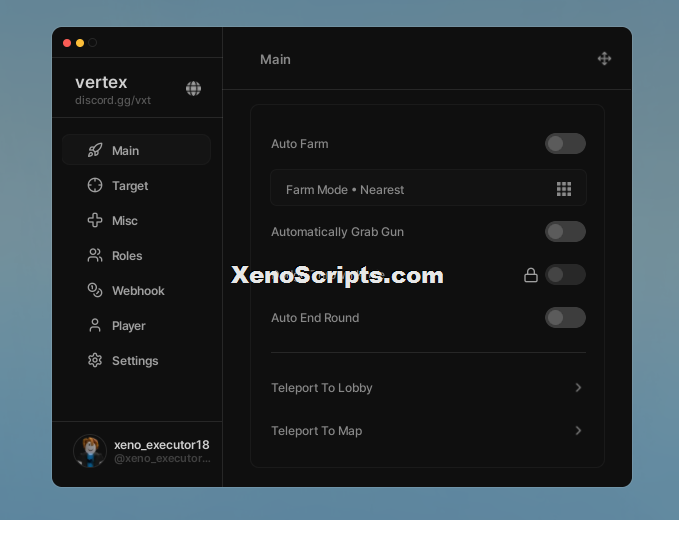The image size is (679, 550).
Task: Open the Farm Mode Nearest dropdown
Action: pyautogui.click(x=428, y=188)
